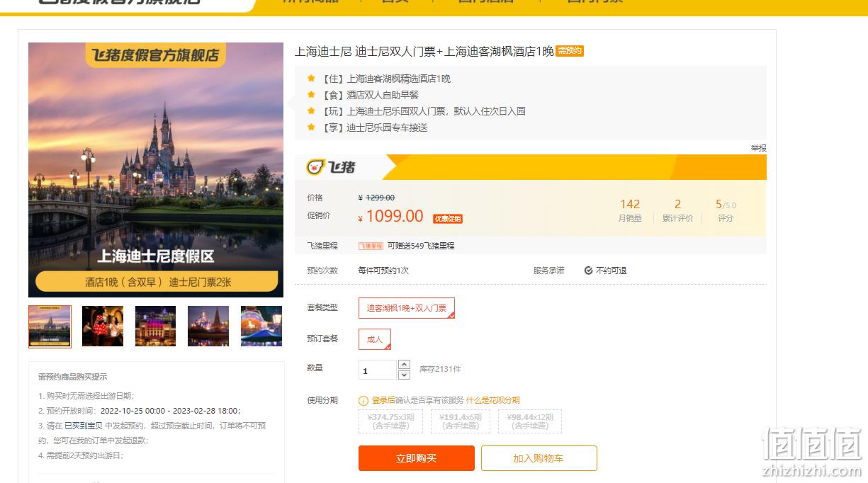Viewport: 868px width, 483px height.
Task: Click the 加入购物车 button
Action: (x=539, y=458)
